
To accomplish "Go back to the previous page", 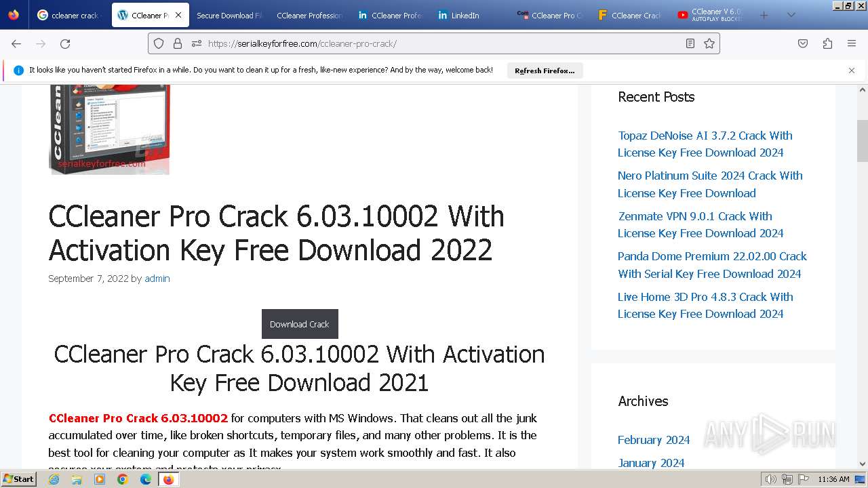I will [16, 43].
